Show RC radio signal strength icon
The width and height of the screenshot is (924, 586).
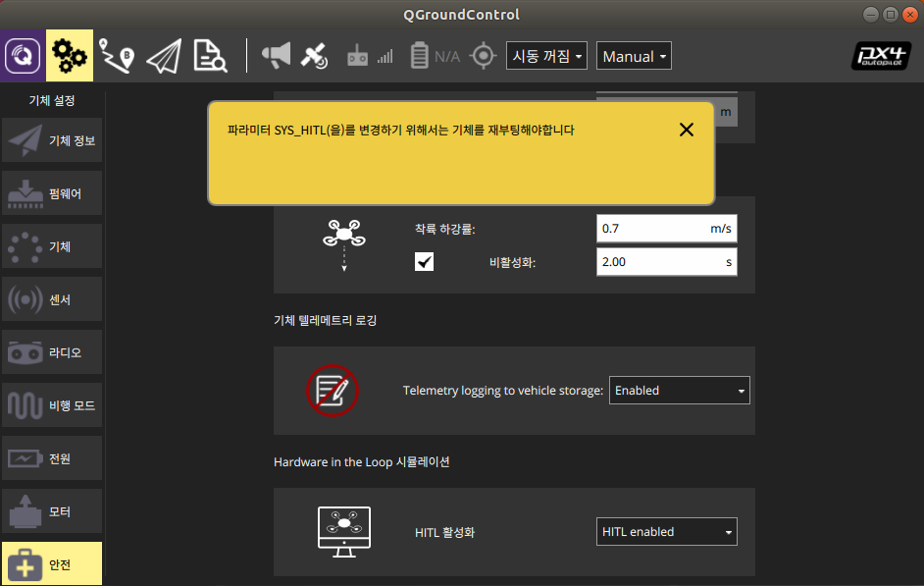[x=370, y=56]
